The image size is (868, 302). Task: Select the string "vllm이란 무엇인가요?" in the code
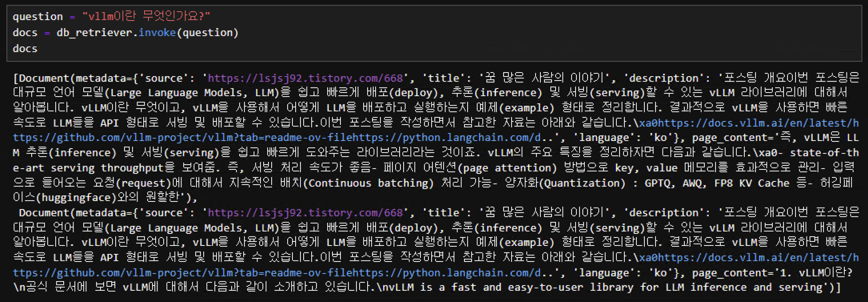146,17
